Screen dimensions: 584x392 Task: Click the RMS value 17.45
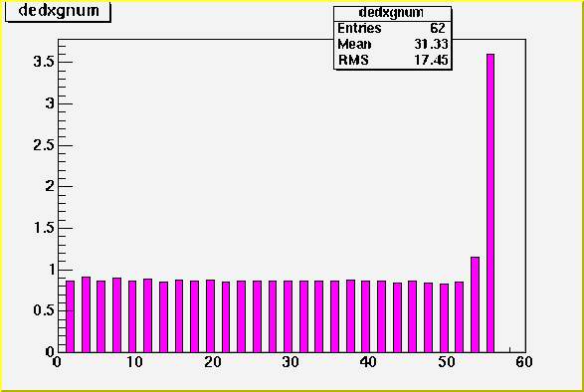431,60
